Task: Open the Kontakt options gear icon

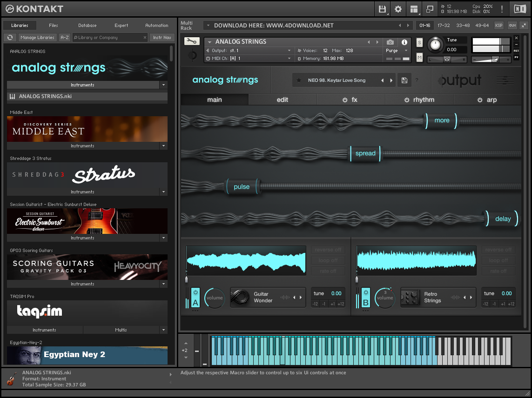Action: point(398,9)
